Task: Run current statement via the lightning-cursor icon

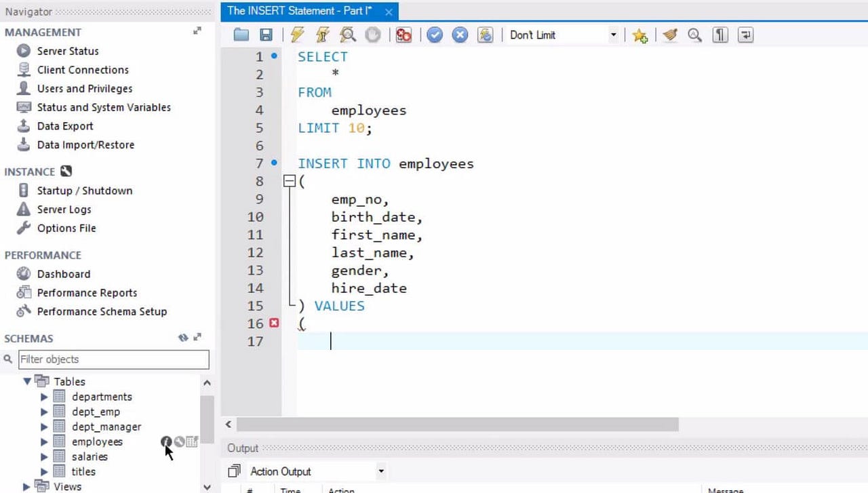Action: (x=323, y=34)
